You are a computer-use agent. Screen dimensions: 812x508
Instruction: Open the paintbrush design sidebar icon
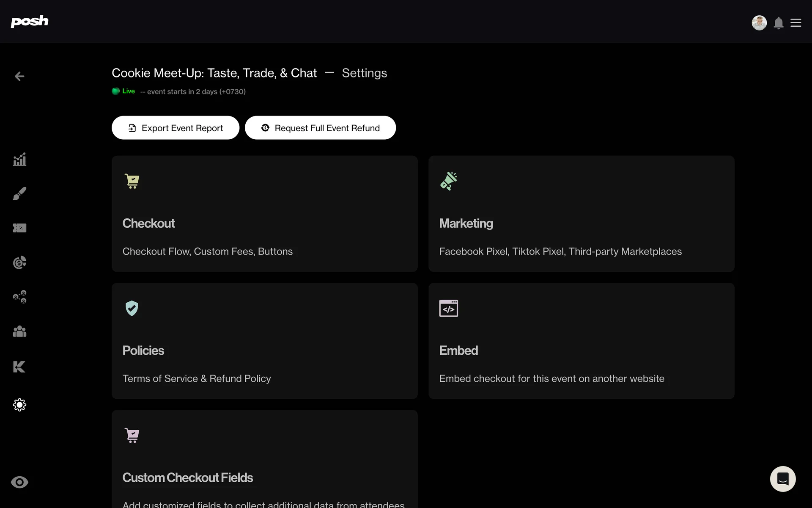[19, 193]
